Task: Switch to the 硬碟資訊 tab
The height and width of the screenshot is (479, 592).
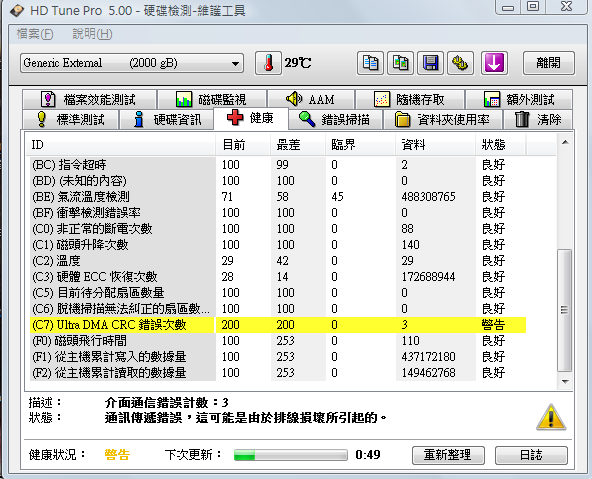Action: [167, 119]
